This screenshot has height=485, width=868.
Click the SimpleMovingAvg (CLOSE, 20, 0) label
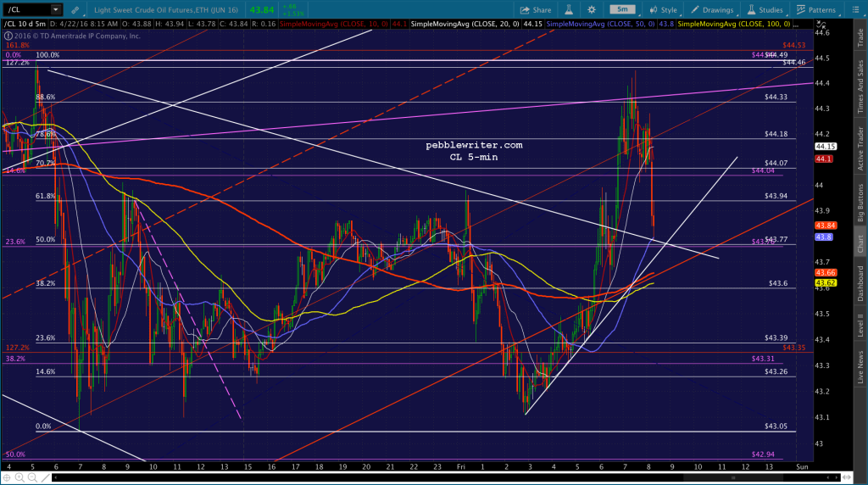click(x=465, y=25)
